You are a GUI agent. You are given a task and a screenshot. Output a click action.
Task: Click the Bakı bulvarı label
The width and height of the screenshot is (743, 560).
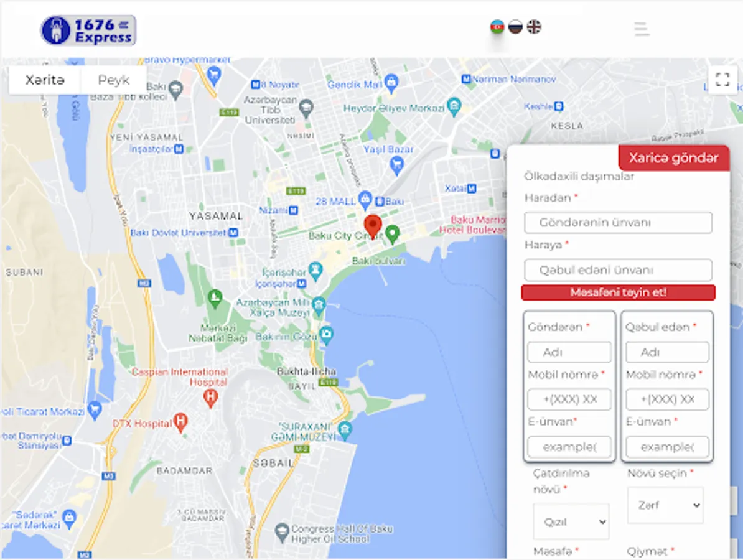point(378,261)
